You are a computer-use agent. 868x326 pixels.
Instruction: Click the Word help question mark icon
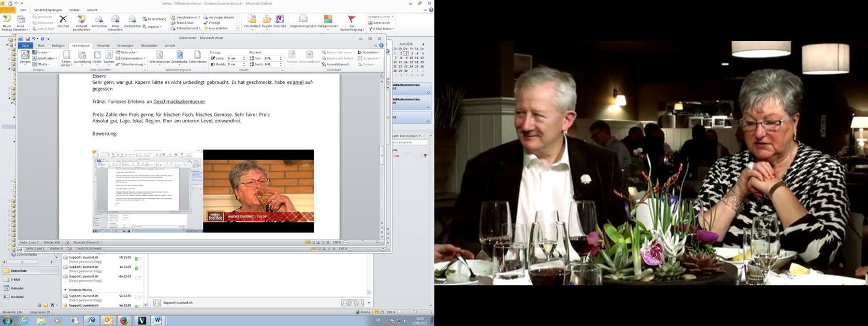[x=382, y=46]
